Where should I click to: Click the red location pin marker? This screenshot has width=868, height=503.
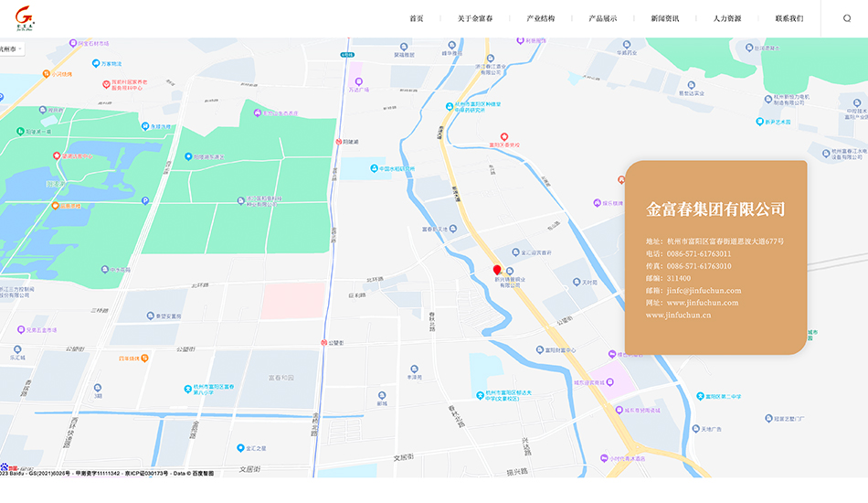pyautogui.click(x=497, y=270)
